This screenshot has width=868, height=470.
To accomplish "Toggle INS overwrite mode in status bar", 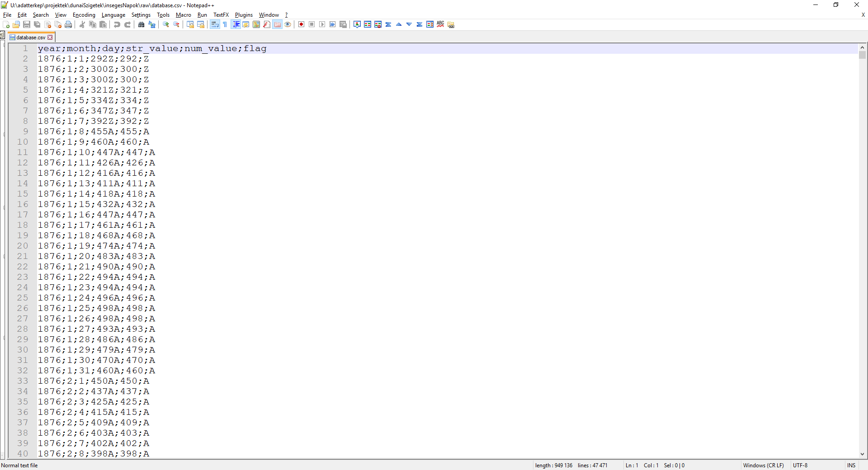I will 851,465.
